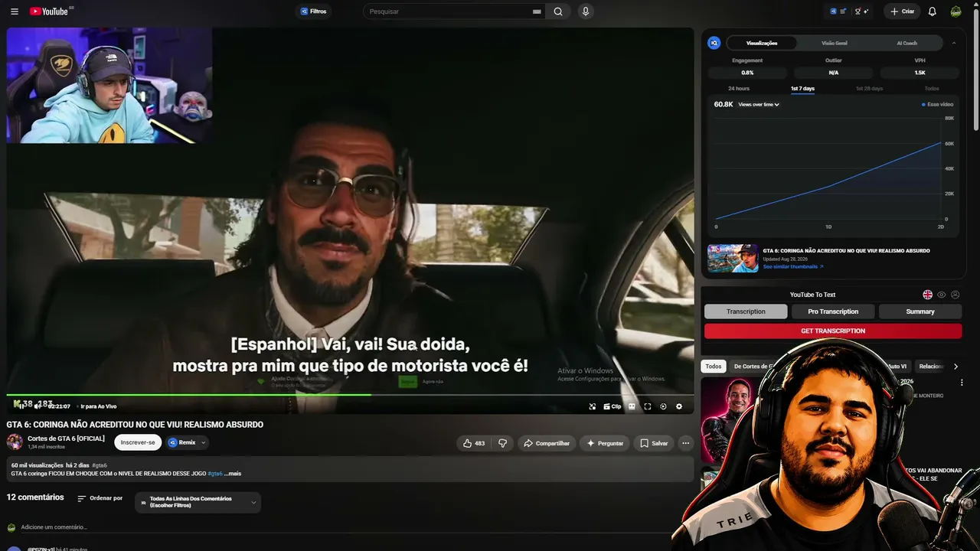Expand description with '...mais'
Image resolution: width=980 pixels, height=551 pixels.
click(233, 474)
